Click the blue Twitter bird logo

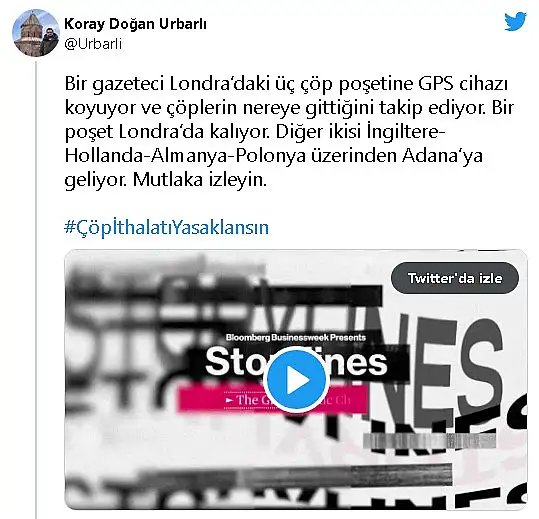(x=515, y=21)
